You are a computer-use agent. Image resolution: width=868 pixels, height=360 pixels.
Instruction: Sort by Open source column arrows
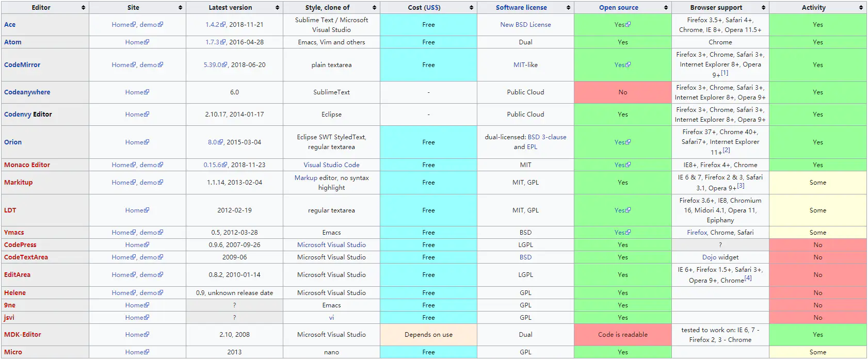666,8
